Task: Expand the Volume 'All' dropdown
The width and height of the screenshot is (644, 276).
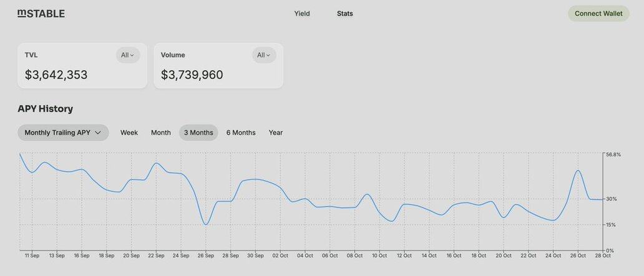Action: [x=264, y=55]
